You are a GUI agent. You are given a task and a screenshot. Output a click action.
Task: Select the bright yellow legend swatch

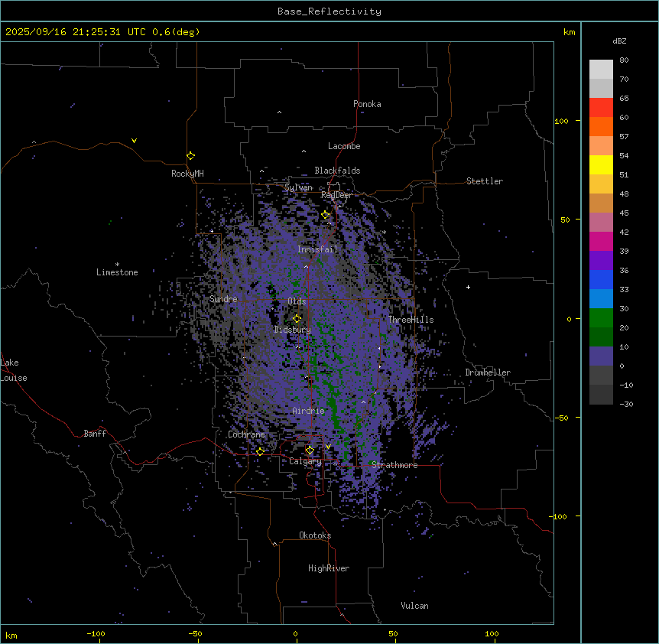601,164
